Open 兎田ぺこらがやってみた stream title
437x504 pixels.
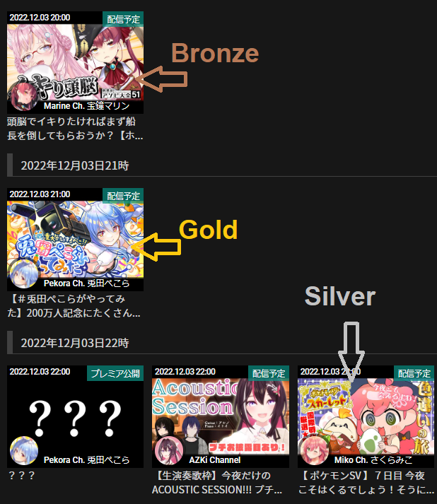[x=74, y=305]
